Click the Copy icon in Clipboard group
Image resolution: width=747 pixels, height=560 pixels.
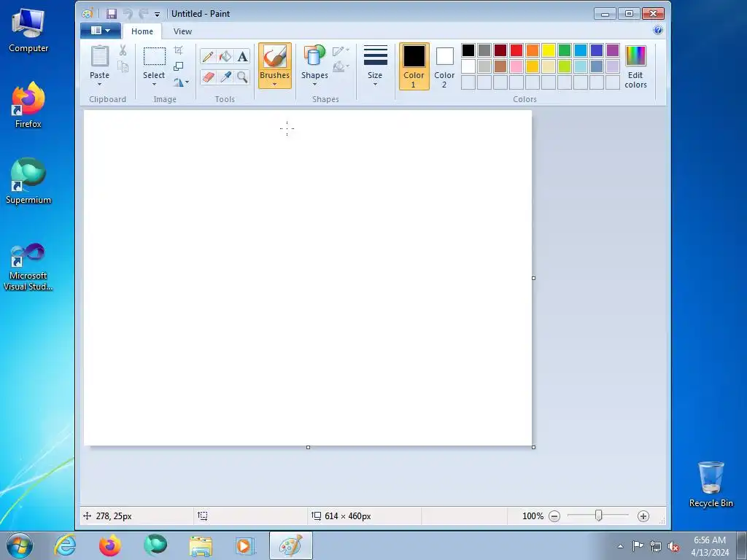[x=123, y=66]
